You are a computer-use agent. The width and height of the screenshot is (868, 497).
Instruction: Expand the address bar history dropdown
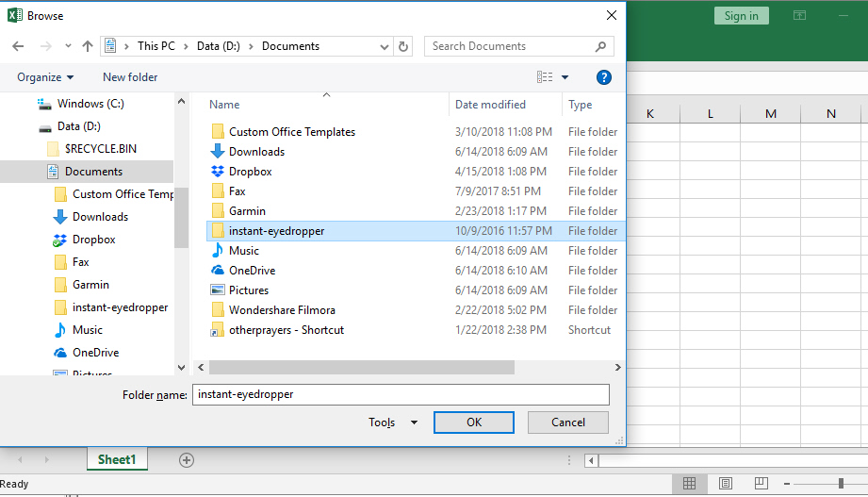385,47
